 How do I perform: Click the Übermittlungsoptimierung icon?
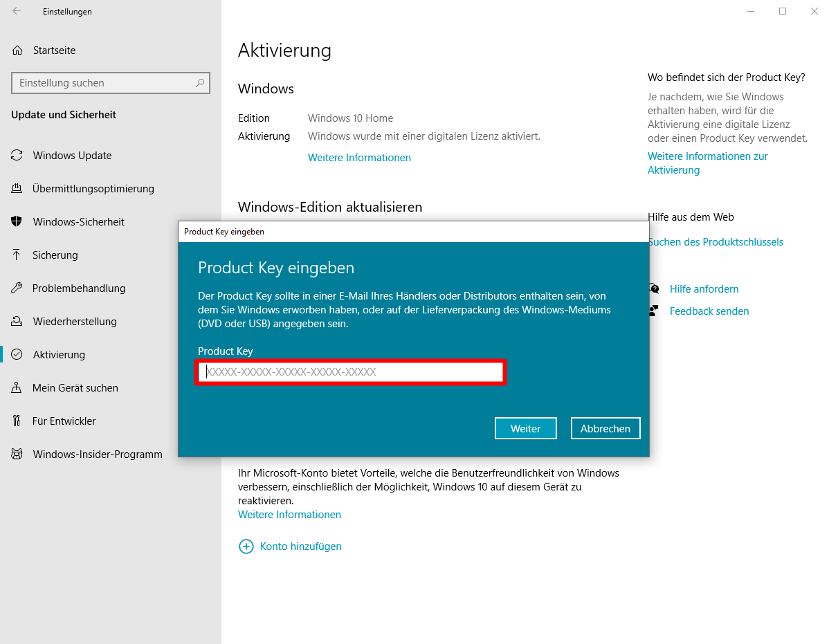[17, 189]
